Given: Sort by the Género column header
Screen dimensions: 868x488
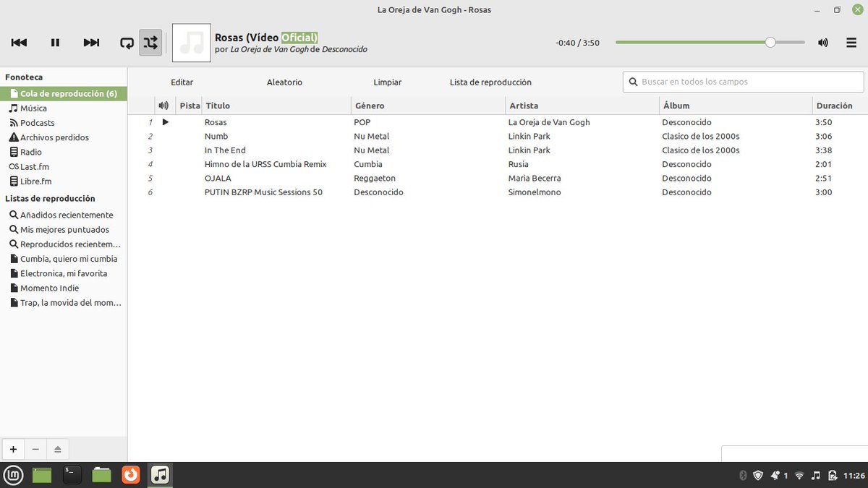Looking at the screenshot, I should pos(428,106).
